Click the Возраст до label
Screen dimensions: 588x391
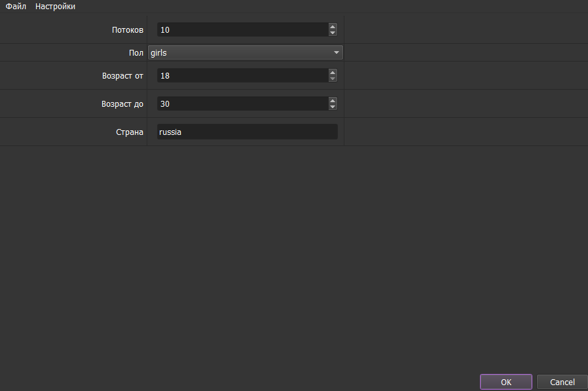[122, 103]
